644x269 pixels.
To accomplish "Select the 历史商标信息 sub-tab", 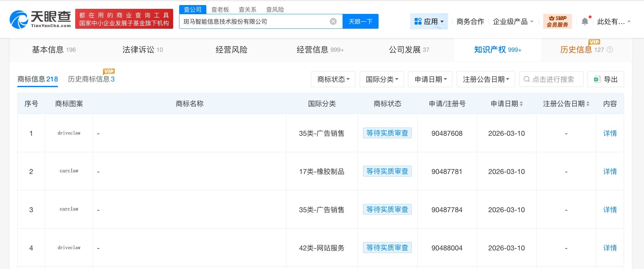I will point(91,79).
